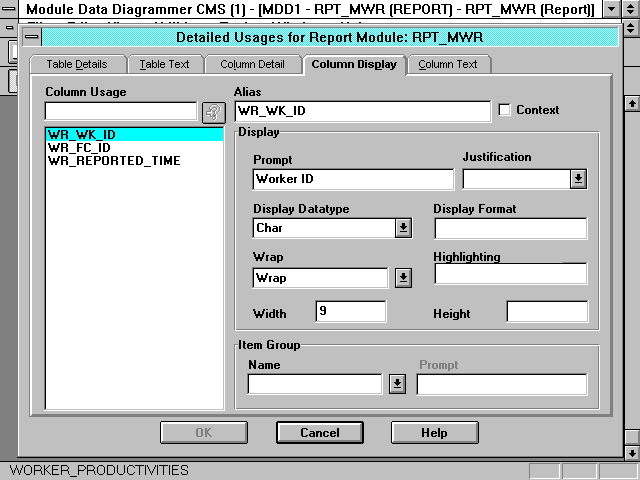Enable the Context checkbox

(505, 110)
